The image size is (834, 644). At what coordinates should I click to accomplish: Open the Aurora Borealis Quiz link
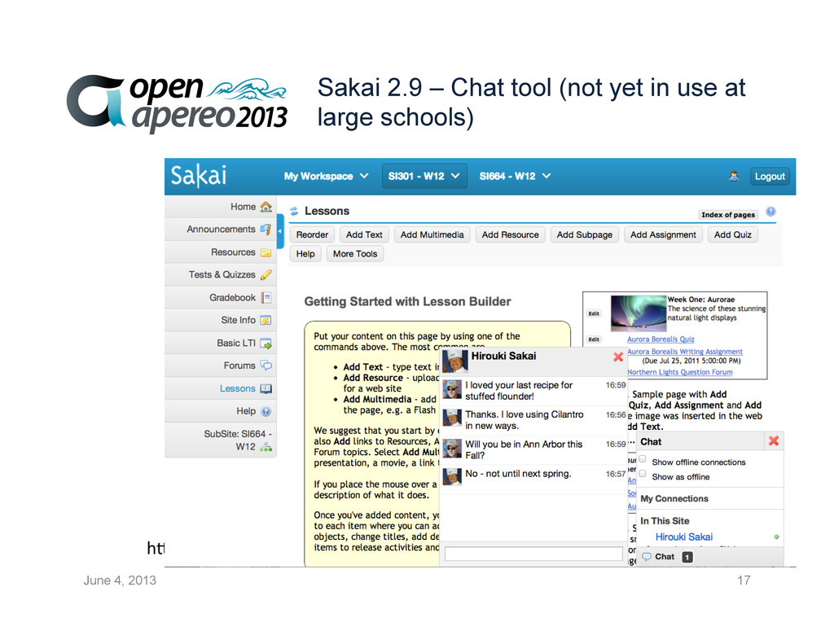(x=661, y=340)
